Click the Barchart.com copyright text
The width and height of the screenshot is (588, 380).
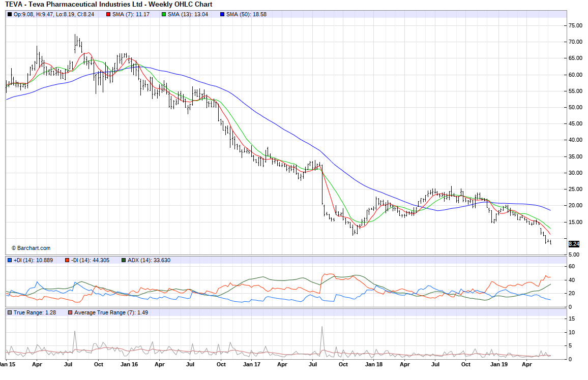pyautogui.click(x=31, y=248)
